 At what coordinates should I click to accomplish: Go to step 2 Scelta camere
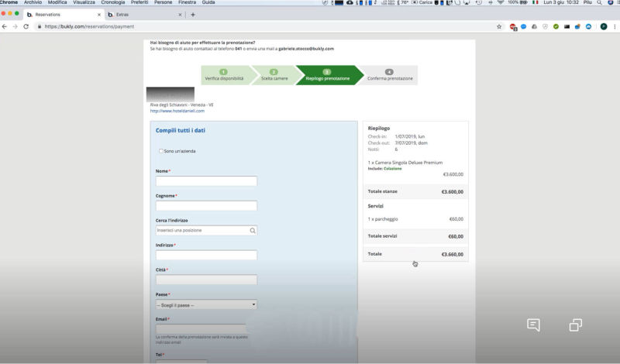(x=274, y=75)
